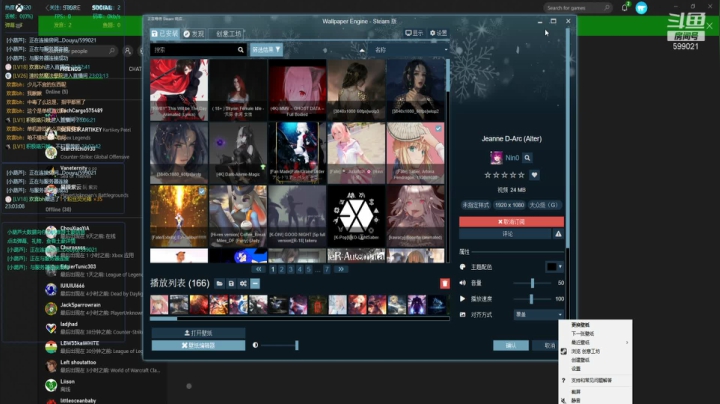Open Wallpaper Engine 设置 settings
This screenshot has width=720, height=404.
438,33
